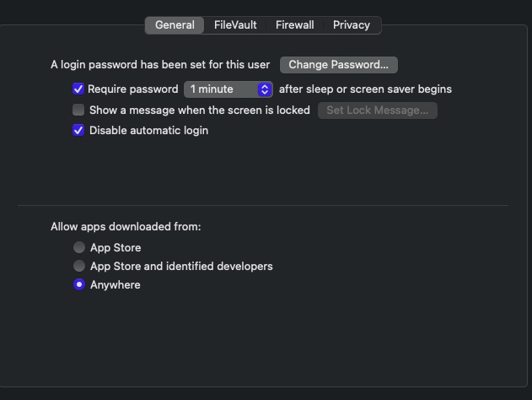Go to the Firewall tab
Viewport: 532px width, 400px height.
pos(294,25)
